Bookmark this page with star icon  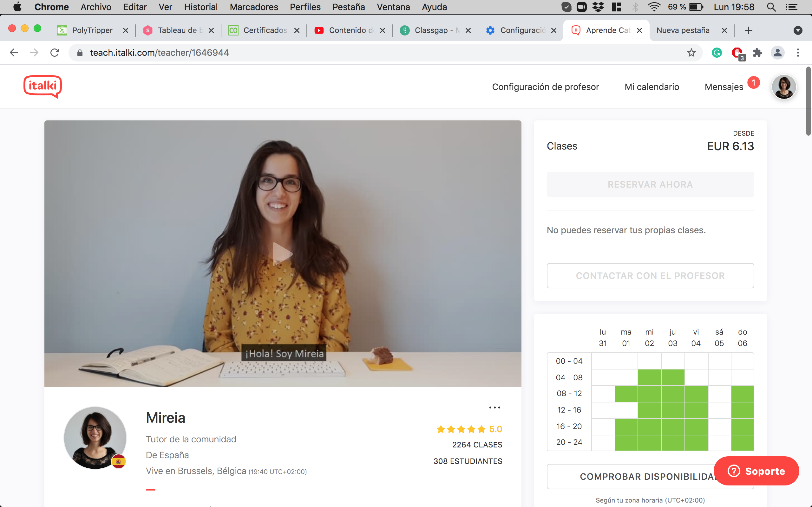pos(691,53)
